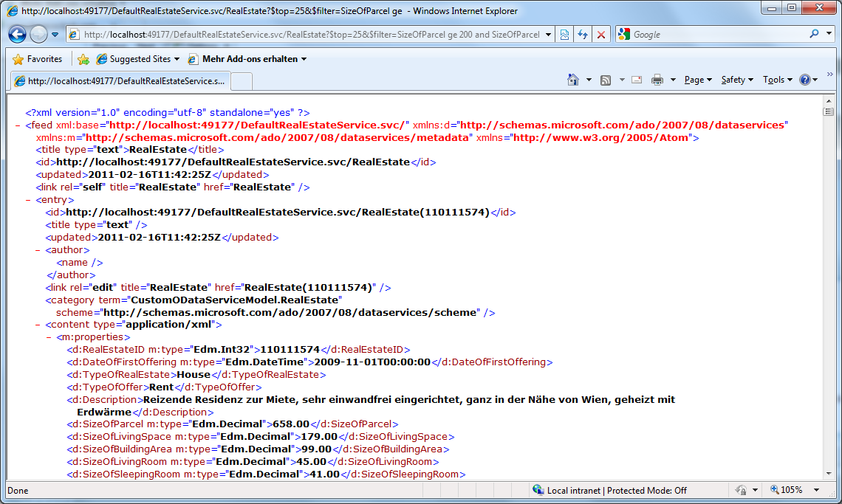Viewport: 842px width, 504px height.
Task: Click Local intranet security zone status
Action: pos(617,490)
